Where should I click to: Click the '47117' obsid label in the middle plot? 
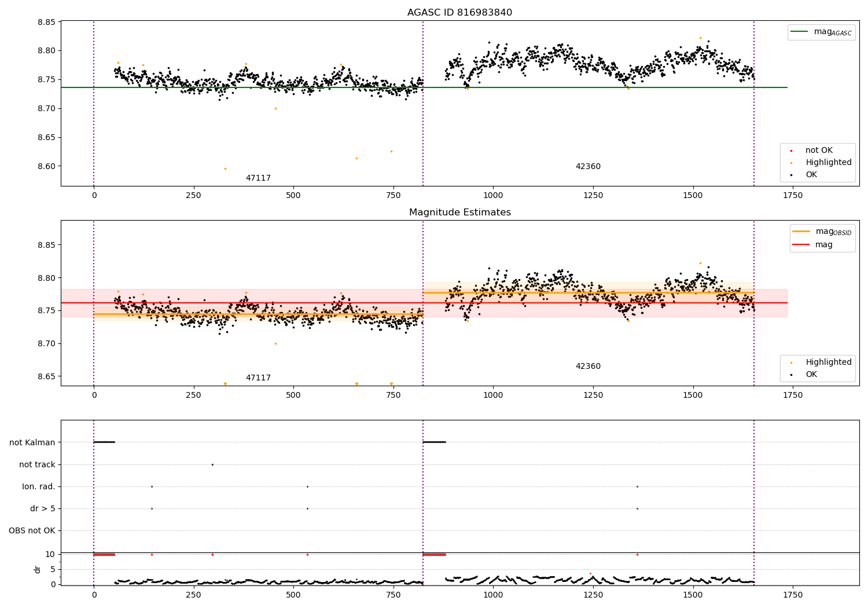point(258,378)
